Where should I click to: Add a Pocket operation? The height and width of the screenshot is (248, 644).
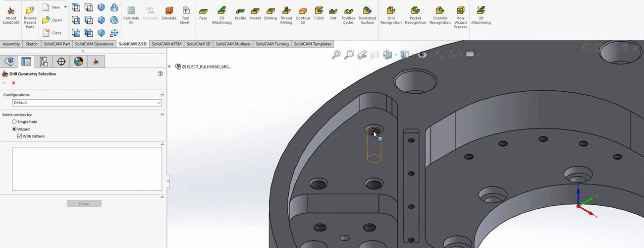[x=255, y=13]
